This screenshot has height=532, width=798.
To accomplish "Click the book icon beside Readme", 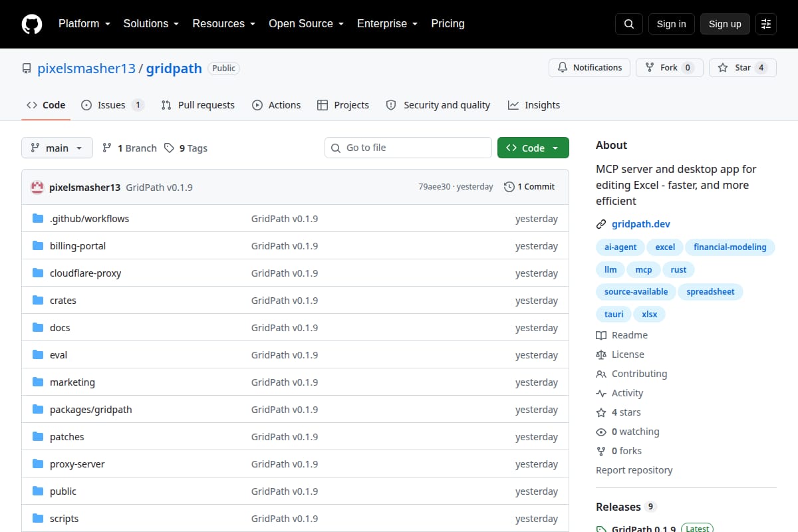I will coord(601,335).
